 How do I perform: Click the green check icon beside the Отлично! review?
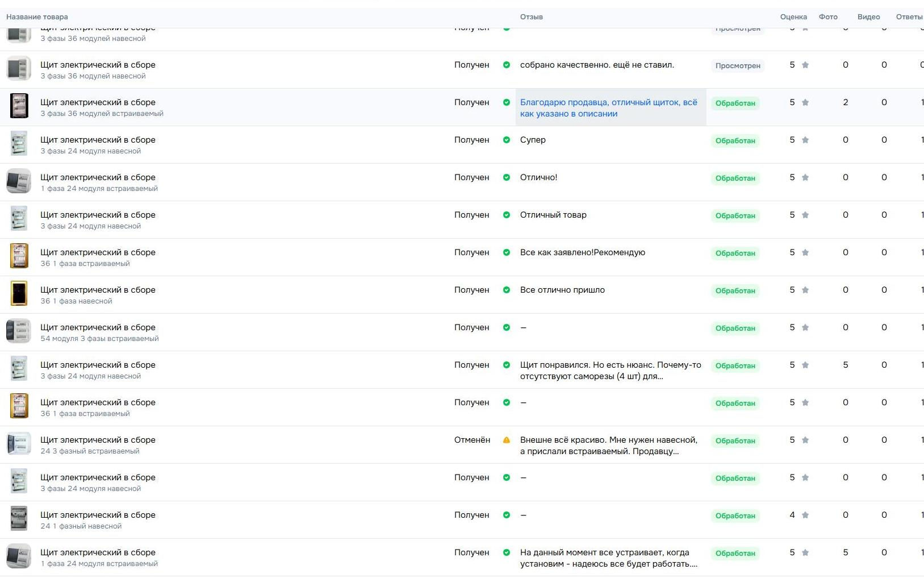[506, 177]
